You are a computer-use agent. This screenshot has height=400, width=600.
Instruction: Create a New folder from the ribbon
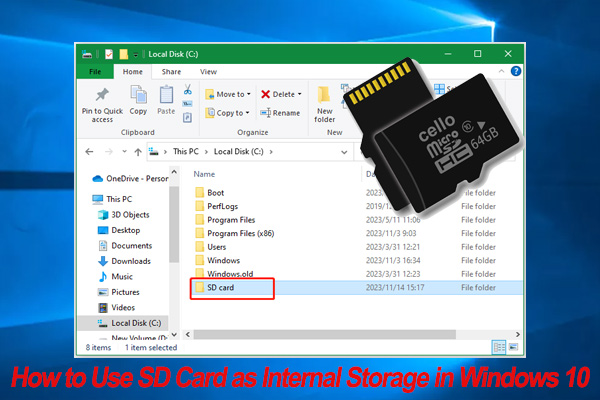pyautogui.click(x=325, y=100)
